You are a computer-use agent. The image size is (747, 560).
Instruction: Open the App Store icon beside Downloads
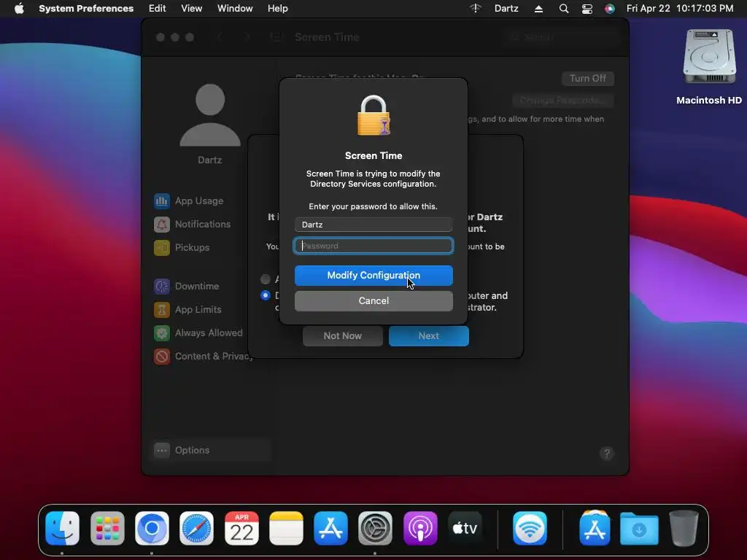595,529
